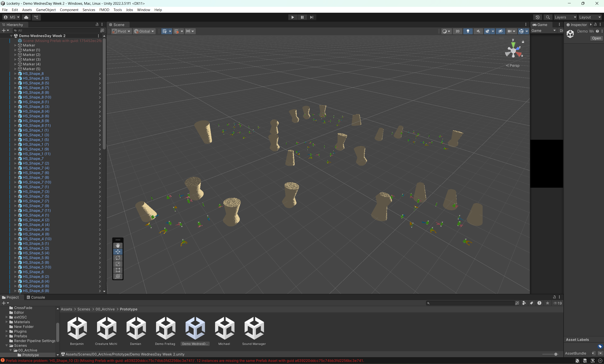Toggle hidden objects scene visibility button
604x364 pixels.
501,31
